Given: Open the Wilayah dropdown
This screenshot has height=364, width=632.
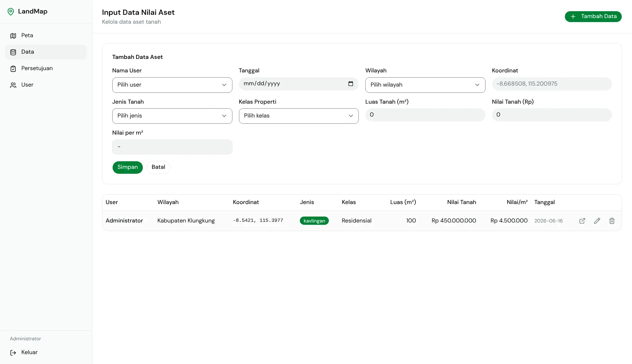Looking at the screenshot, I should point(425,85).
